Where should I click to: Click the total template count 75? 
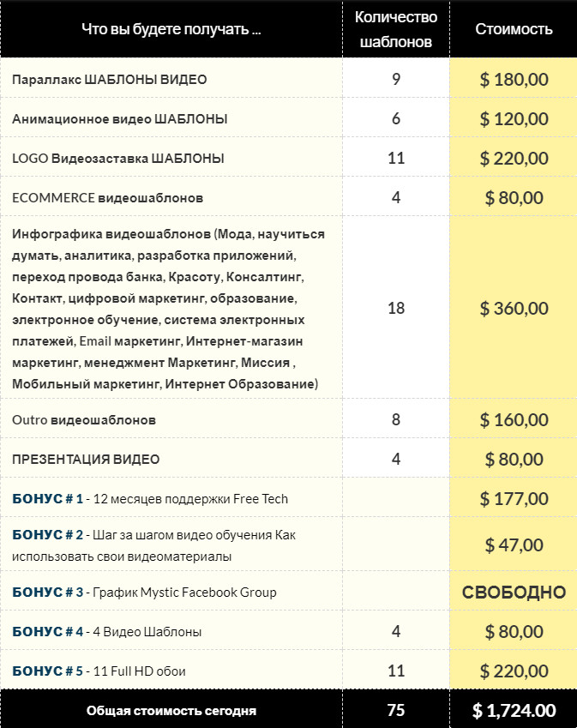tap(396, 710)
